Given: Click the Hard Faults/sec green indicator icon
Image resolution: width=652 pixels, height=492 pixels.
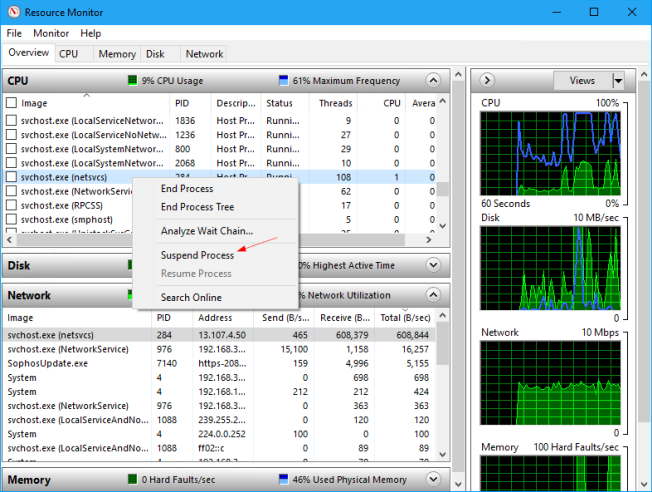Looking at the screenshot, I should pyautogui.click(x=132, y=480).
